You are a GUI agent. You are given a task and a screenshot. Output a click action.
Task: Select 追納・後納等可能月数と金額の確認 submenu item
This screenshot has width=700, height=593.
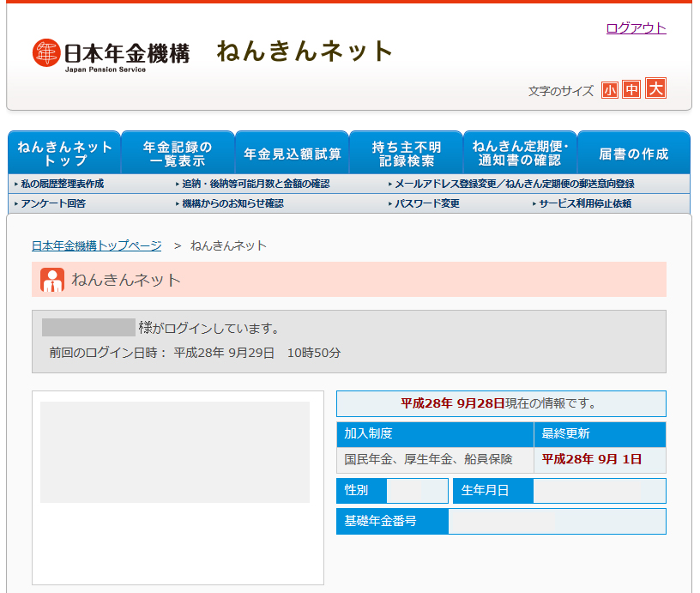[255, 184]
